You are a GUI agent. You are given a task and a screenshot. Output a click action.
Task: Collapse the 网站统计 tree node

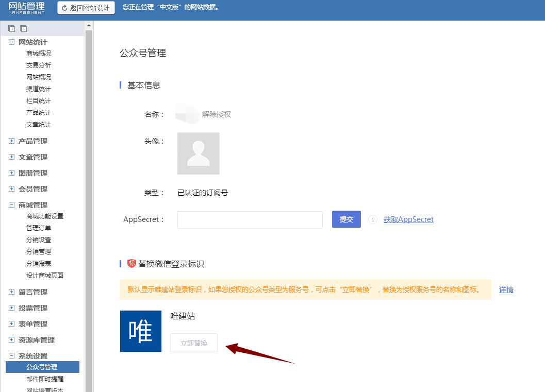pos(11,42)
